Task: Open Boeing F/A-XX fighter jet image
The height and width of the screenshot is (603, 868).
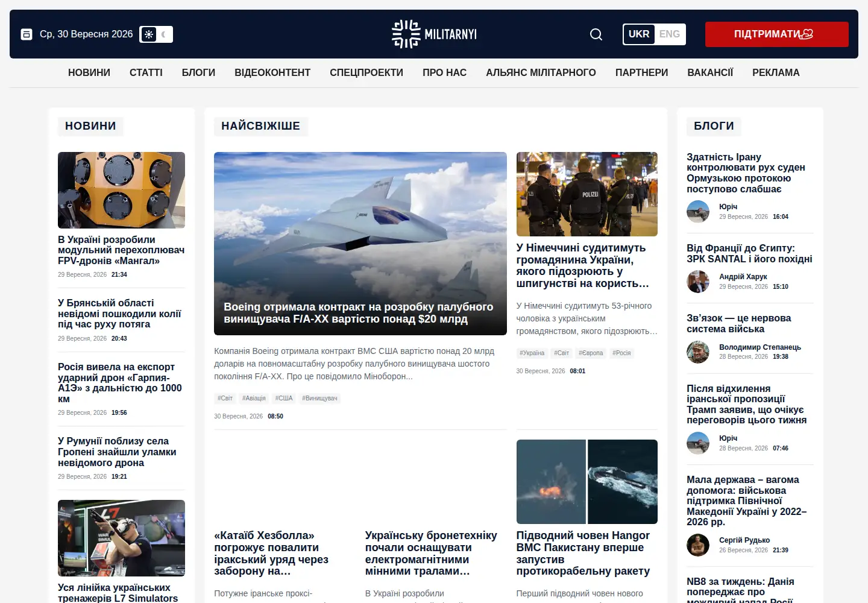Action: [360, 244]
